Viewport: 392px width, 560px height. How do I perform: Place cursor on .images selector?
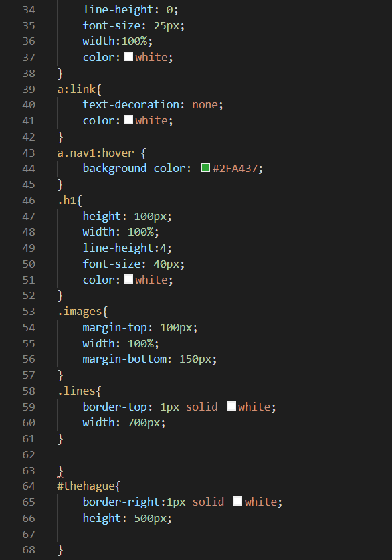click(80, 311)
